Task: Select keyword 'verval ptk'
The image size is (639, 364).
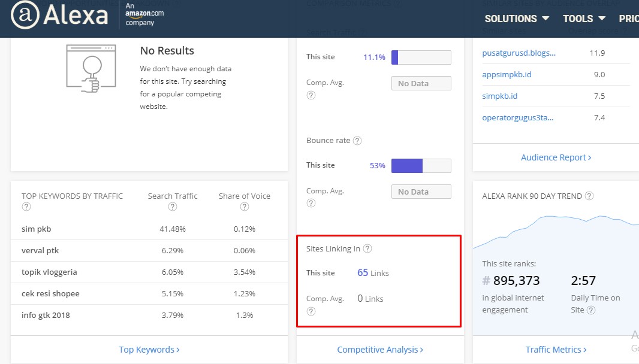Action: [40, 250]
